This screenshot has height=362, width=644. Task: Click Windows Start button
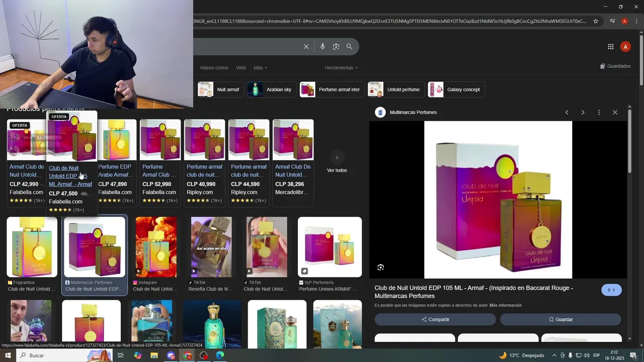(8, 355)
